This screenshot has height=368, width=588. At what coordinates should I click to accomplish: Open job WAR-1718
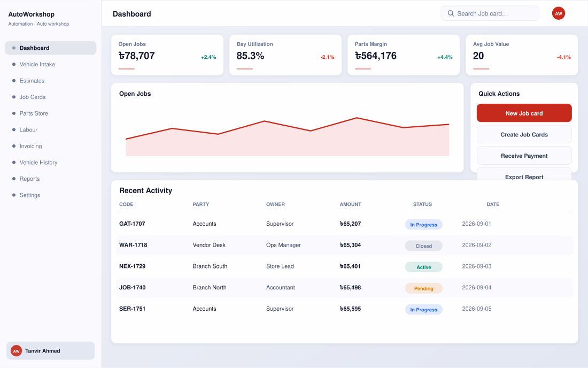pyautogui.click(x=133, y=245)
